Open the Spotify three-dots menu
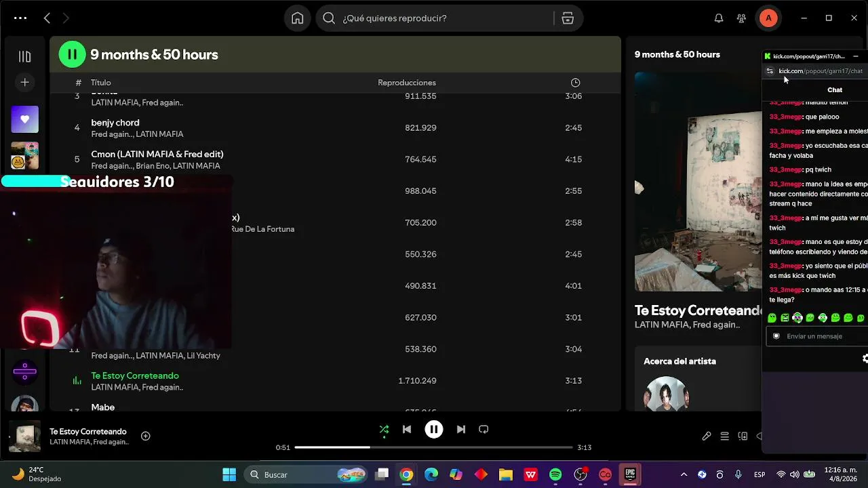Image resolution: width=868 pixels, height=488 pixels. (20, 18)
